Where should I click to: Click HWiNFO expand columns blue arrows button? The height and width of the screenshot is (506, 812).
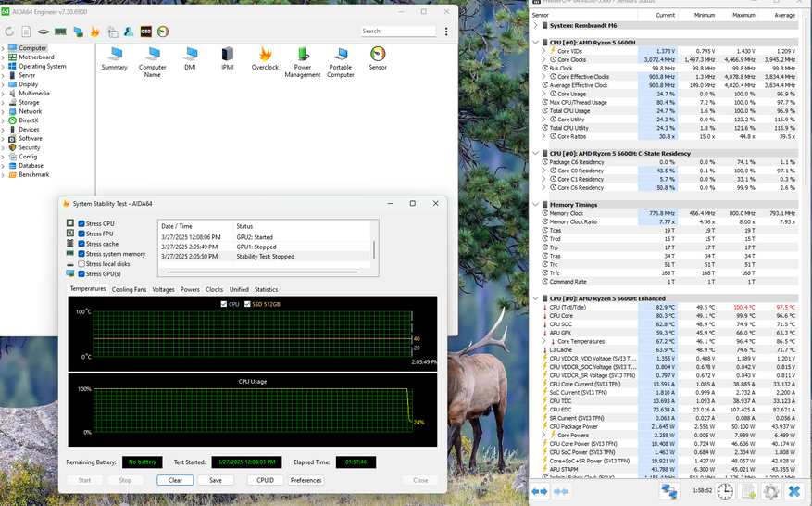540,491
